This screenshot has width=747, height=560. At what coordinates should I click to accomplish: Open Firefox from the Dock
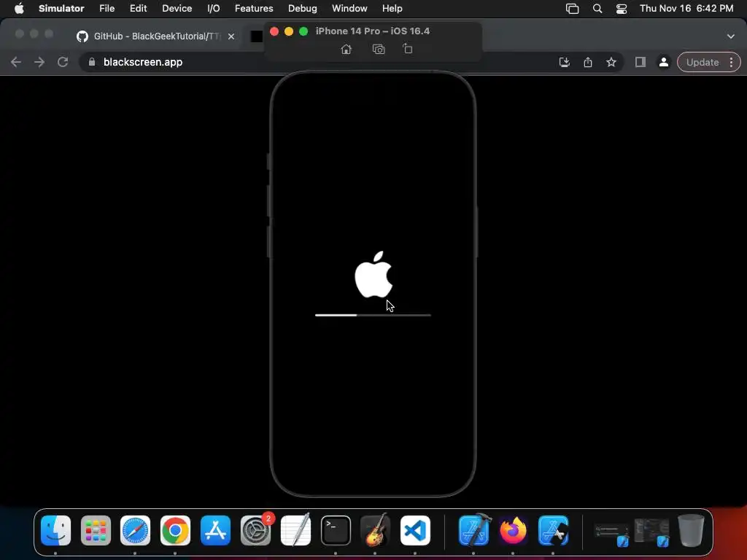[x=513, y=530]
